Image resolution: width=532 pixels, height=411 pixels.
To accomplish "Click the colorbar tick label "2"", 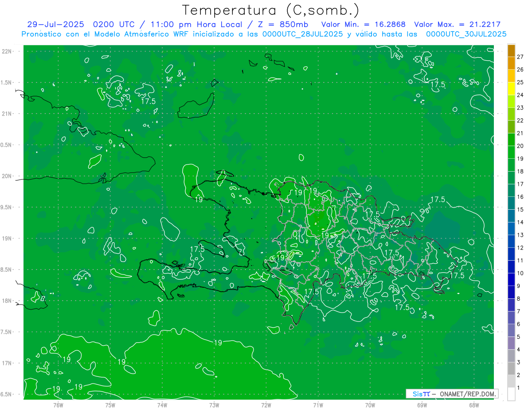I will (519, 375).
